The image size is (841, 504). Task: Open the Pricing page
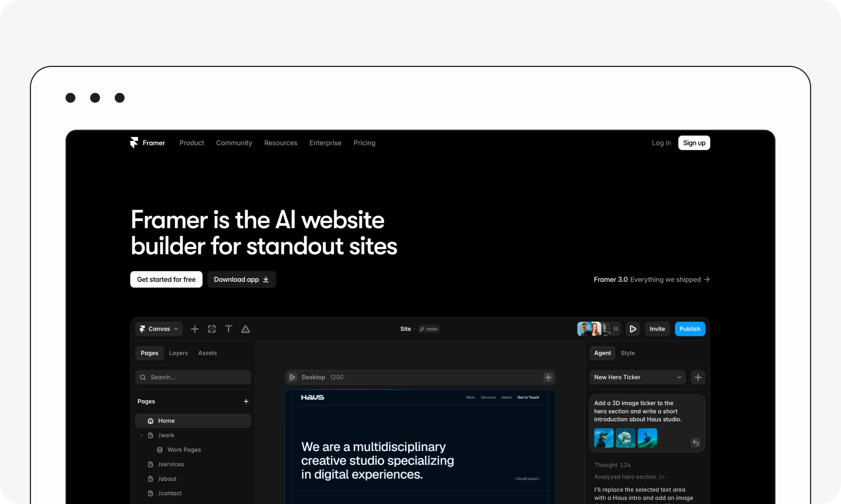(x=364, y=143)
